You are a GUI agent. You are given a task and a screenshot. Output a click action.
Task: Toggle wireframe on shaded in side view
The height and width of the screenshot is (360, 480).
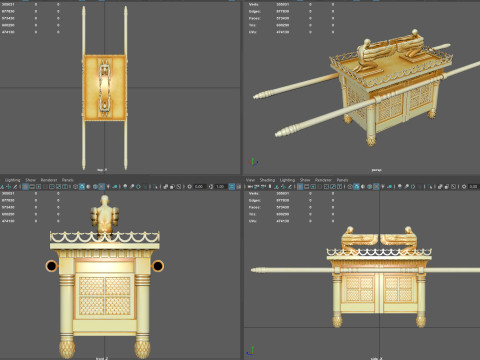(370, 187)
